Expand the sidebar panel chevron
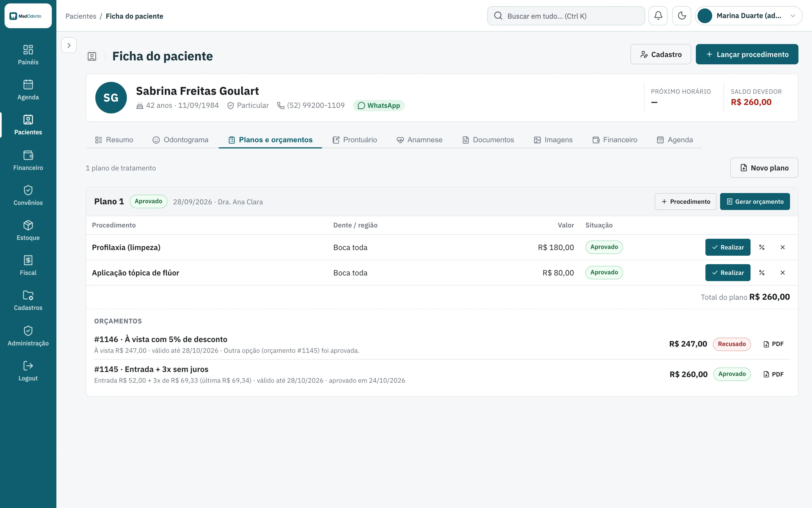Image resolution: width=812 pixels, height=508 pixels. (69, 45)
